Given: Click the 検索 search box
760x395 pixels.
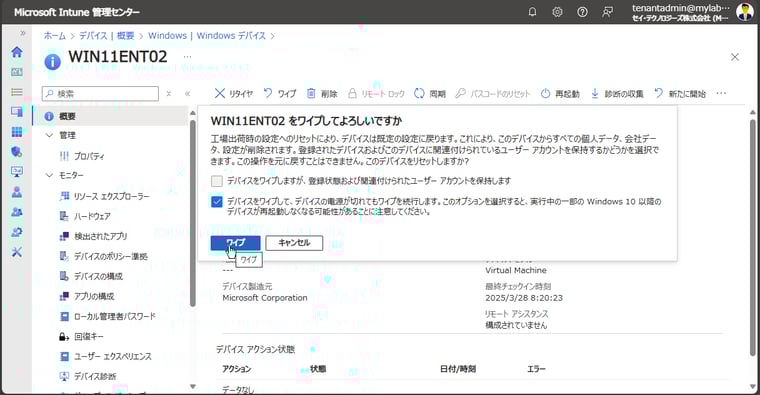Looking at the screenshot, I should [x=100, y=94].
